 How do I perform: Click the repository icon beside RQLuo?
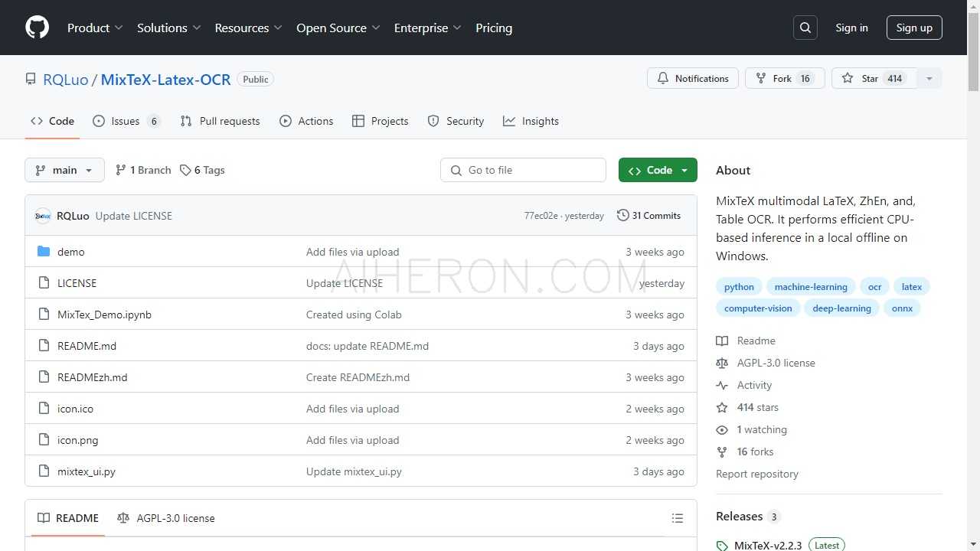point(31,79)
